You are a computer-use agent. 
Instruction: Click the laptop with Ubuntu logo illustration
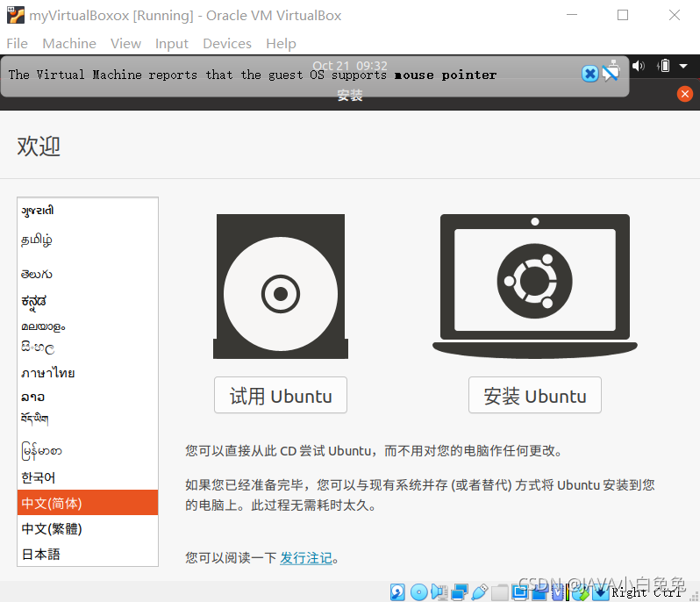[535, 286]
